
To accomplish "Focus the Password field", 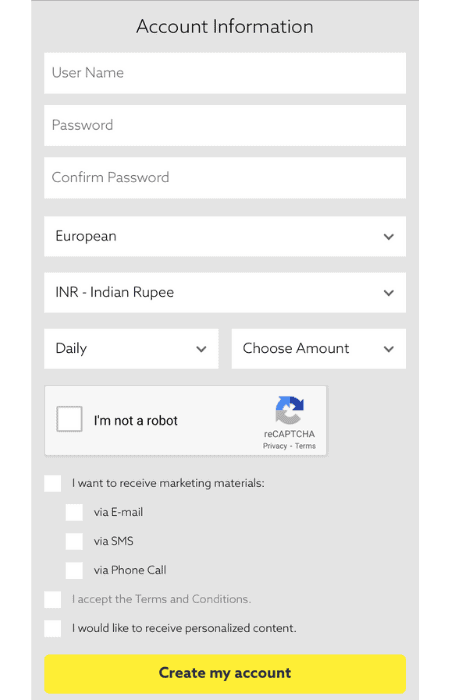I will [225, 125].
